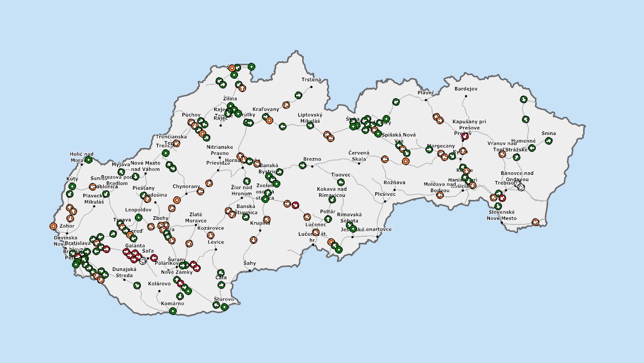644x363 pixels.
Task: Click orange train marker right of Červená Skala
Action: (x=385, y=159)
